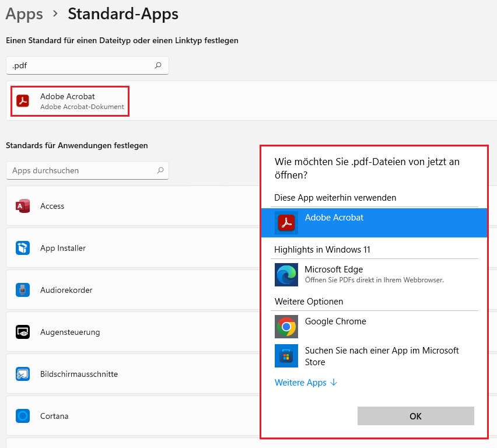Click the App Installer icon
Screen dimensions: 497x448
click(x=23, y=248)
